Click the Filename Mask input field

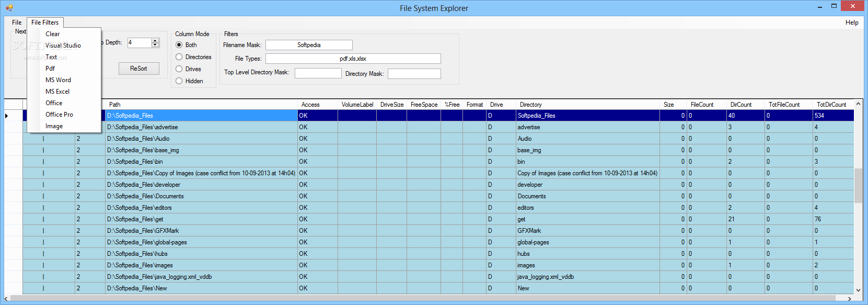pos(309,45)
